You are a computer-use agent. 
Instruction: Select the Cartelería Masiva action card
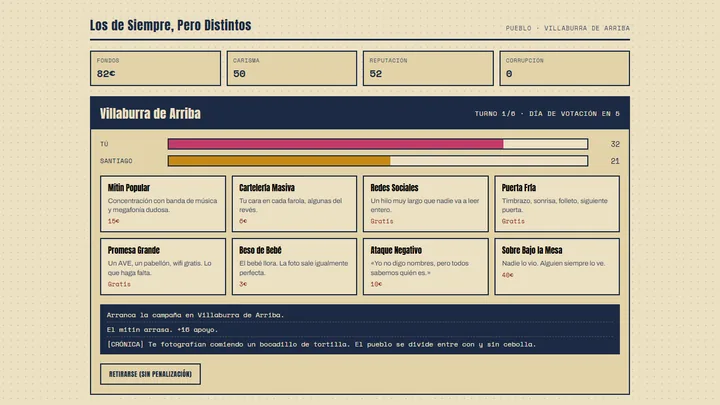(294, 203)
